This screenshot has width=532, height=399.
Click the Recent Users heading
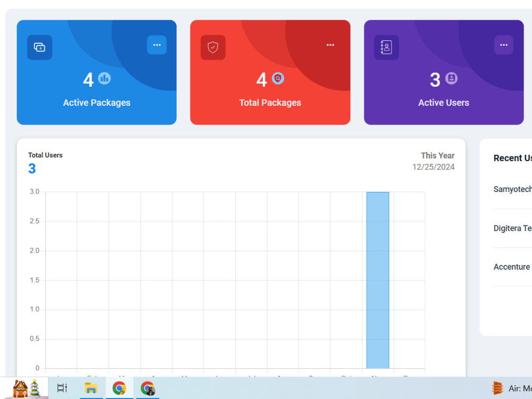click(513, 158)
